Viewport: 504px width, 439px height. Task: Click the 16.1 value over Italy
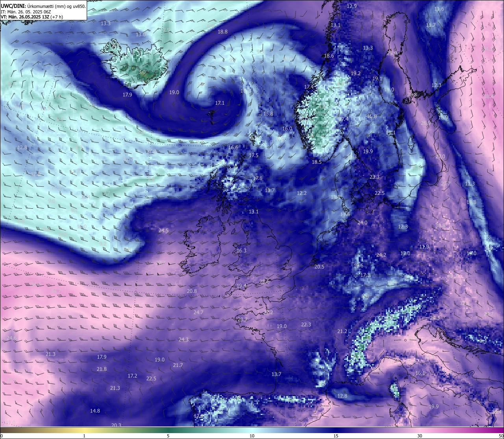[x=420, y=373]
